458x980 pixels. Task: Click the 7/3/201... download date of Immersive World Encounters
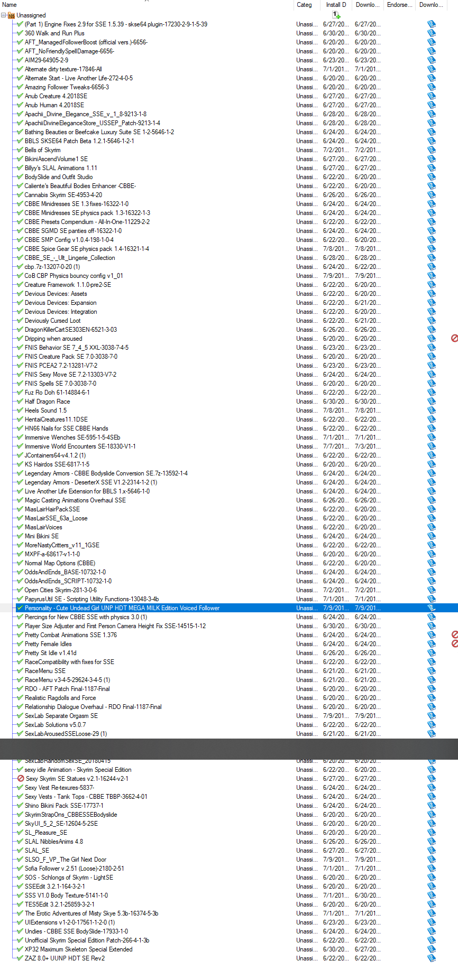point(368,446)
